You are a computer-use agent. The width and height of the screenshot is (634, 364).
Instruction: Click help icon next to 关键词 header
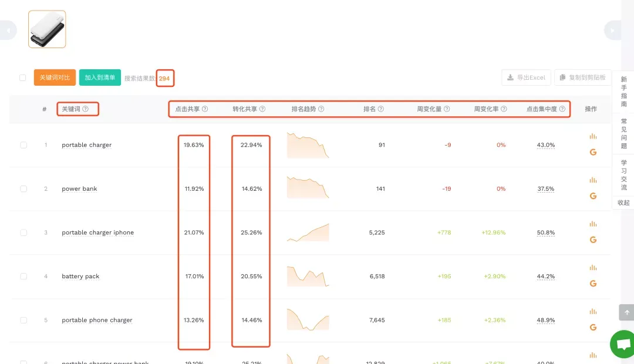tap(85, 109)
